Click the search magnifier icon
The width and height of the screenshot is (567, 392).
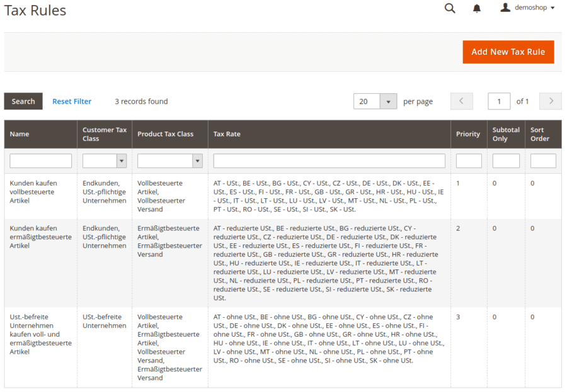click(x=450, y=8)
